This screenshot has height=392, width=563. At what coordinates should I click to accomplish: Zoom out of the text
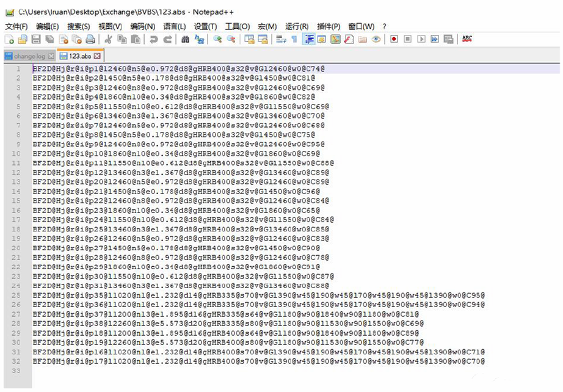click(x=231, y=39)
